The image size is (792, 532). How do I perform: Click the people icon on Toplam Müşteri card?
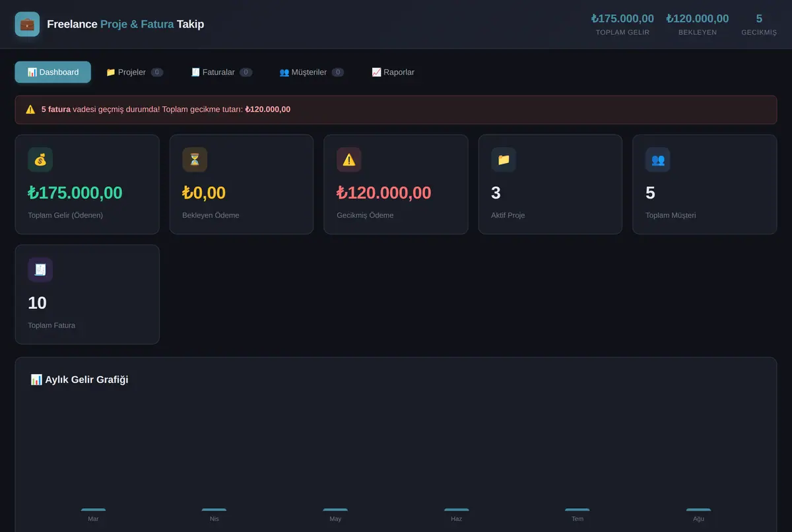tap(658, 160)
